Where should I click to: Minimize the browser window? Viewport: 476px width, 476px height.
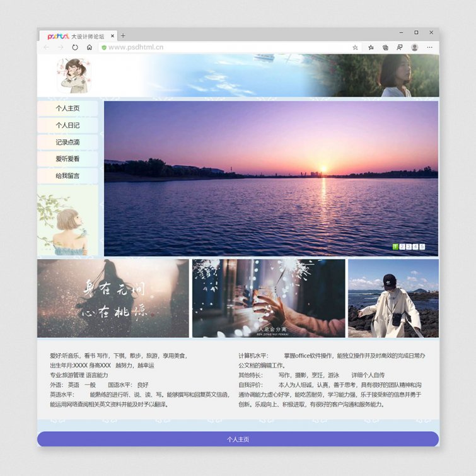click(x=402, y=33)
